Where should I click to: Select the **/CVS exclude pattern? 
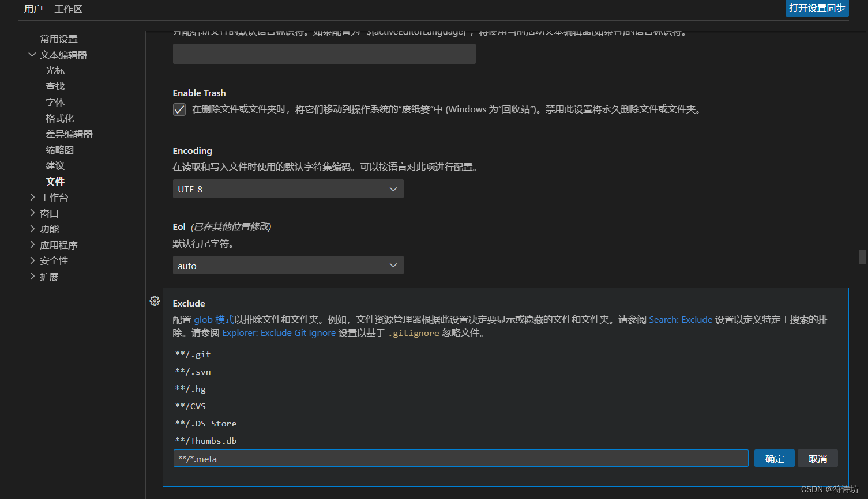point(190,406)
